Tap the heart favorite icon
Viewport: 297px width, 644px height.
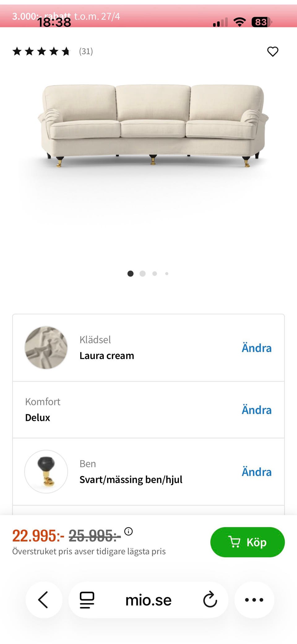tap(273, 51)
